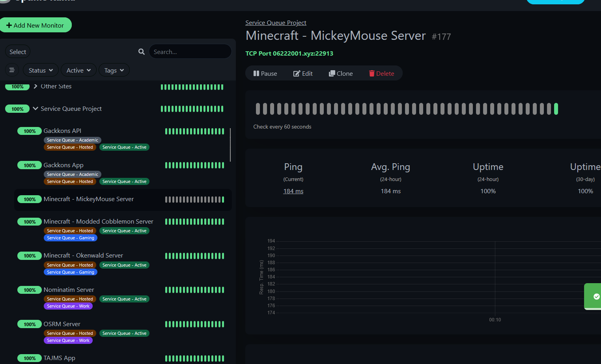The height and width of the screenshot is (364, 601).
Task: Click the TCP Port 06222001.xyz:22913 text
Action: [x=289, y=53]
